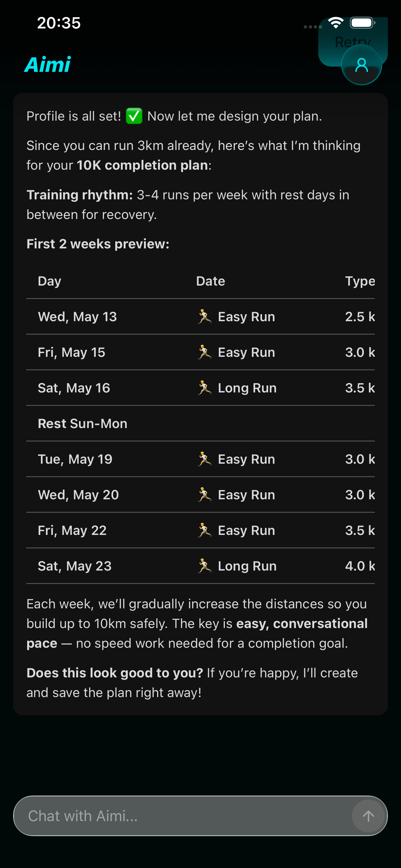
Task: Tap the 20:35 status bar clock
Action: click(x=59, y=23)
